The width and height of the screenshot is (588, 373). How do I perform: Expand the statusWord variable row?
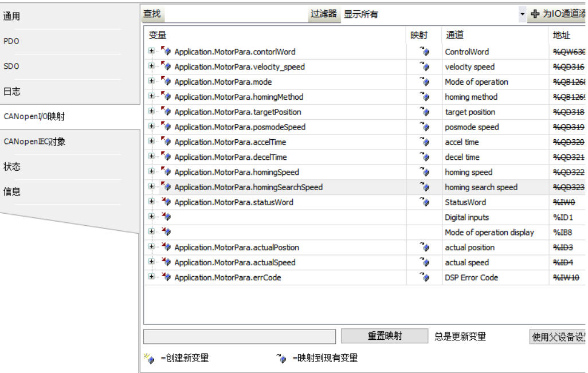[151, 201]
